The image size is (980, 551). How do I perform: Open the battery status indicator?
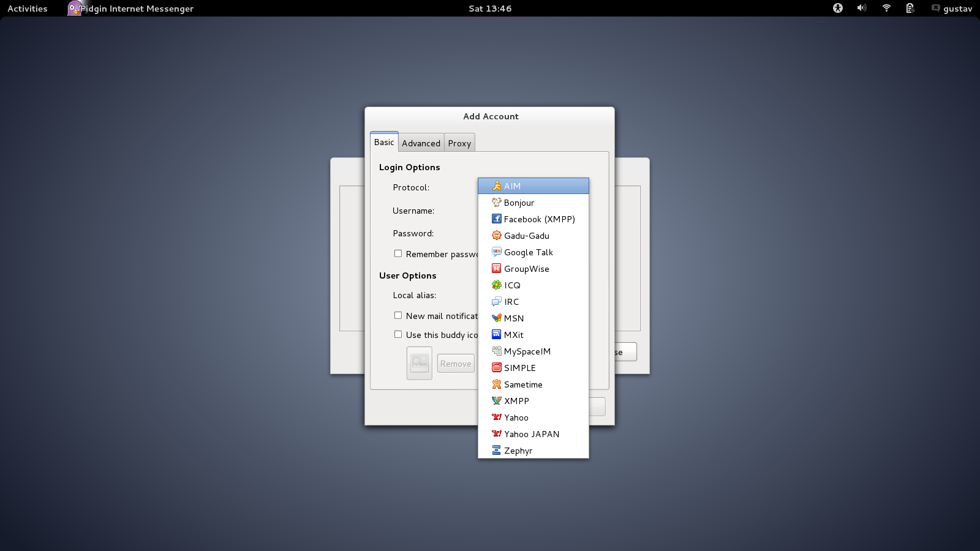click(910, 8)
